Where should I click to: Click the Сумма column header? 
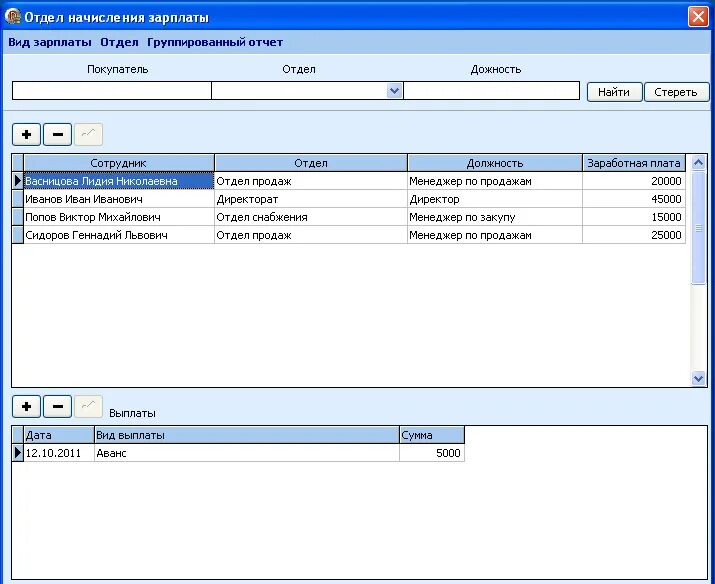(x=432, y=435)
